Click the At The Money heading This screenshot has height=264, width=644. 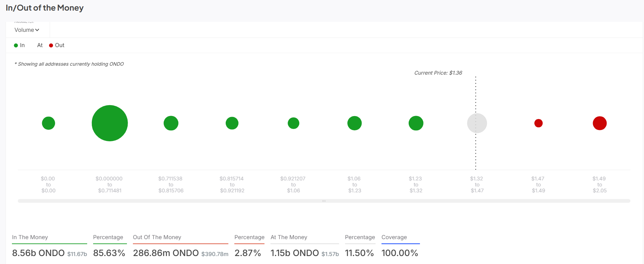pyautogui.click(x=289, y=237)
